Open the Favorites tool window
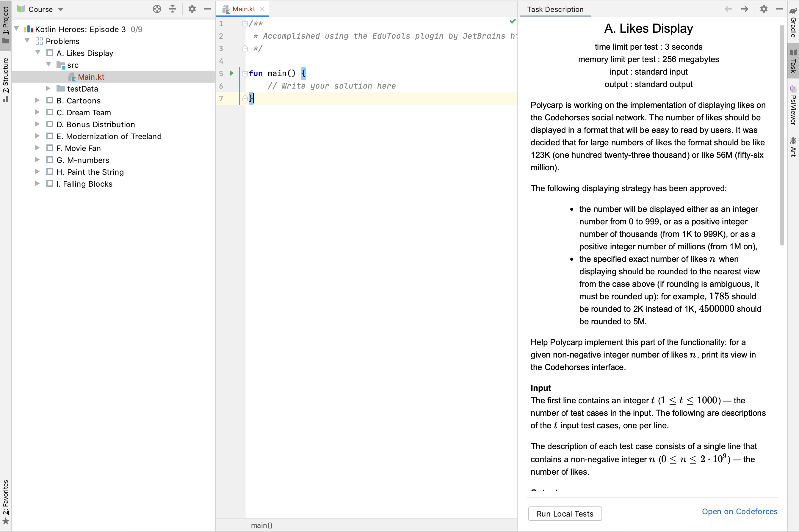This screenshot has width=799, height=532. click(x=6, y=503)
